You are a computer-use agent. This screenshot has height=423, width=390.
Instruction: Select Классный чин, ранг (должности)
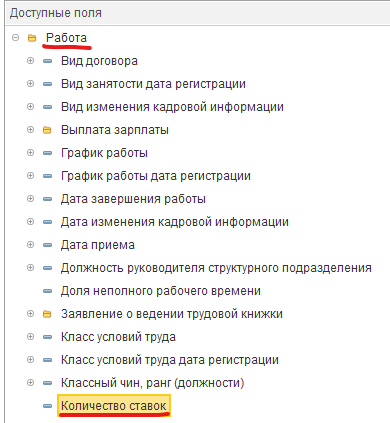pos(152,383)
